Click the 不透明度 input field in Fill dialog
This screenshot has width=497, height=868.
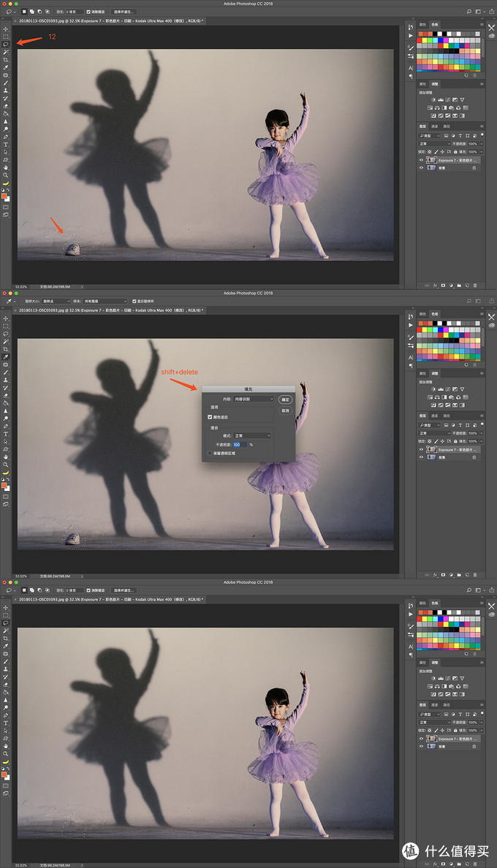click(x=239, y=444)
